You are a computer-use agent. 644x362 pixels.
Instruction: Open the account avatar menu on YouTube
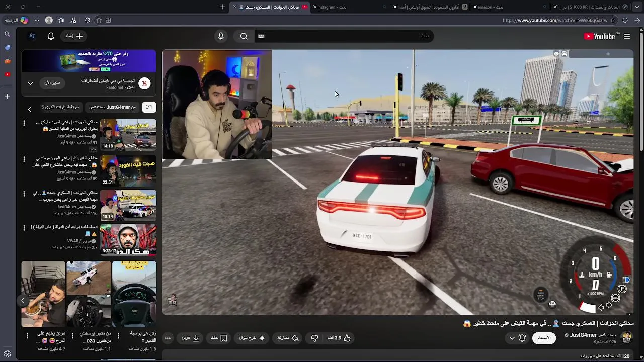pos(32,36)
